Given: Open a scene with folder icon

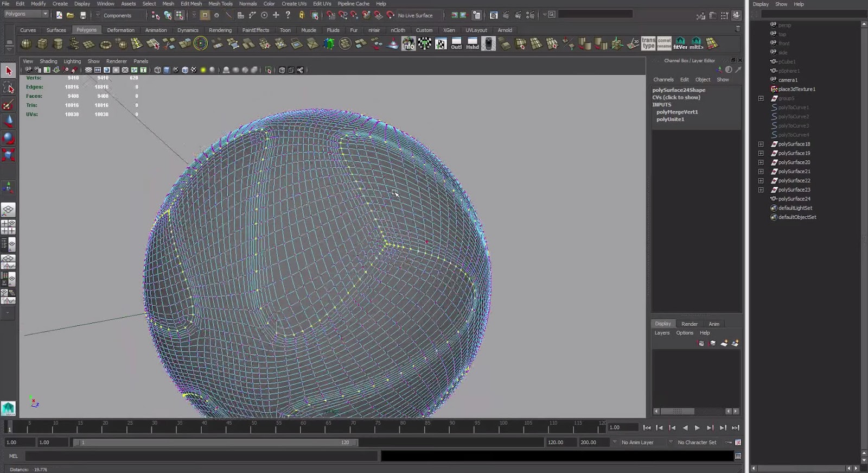Looking at the screenshot, I should [71, 15].
